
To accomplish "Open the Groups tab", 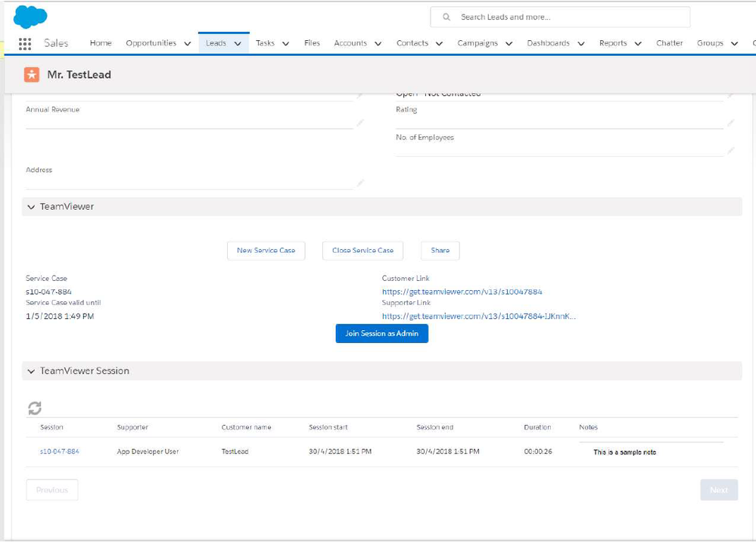I will pyautogui.click(x=710, y=43).
